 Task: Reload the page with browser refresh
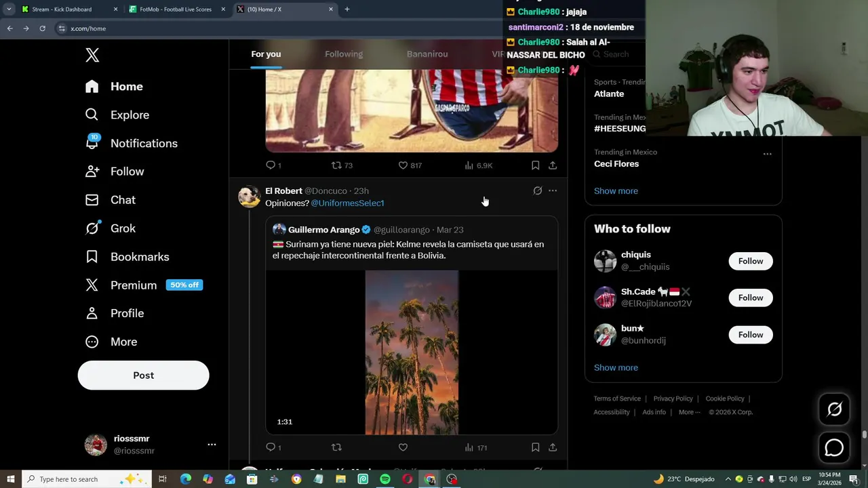[42, 28]
